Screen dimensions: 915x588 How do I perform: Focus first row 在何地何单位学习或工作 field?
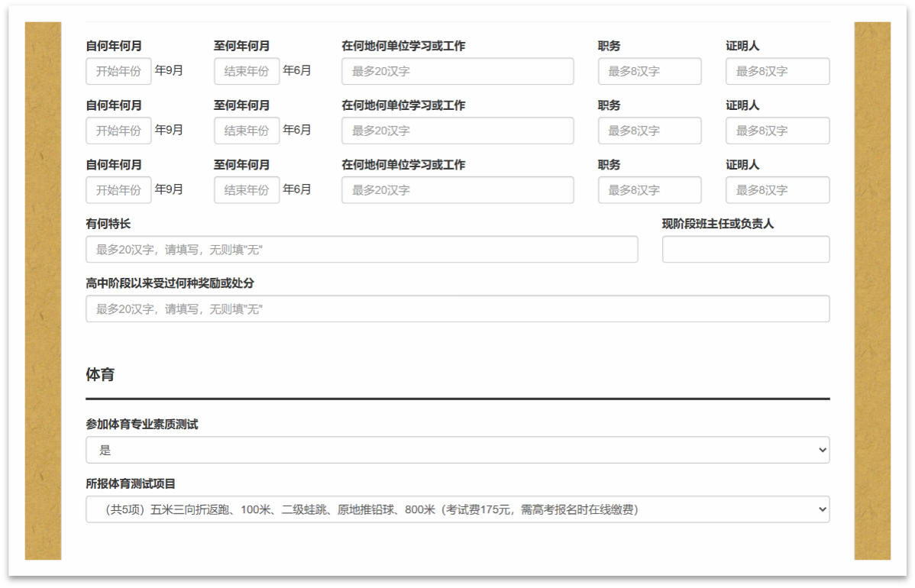(457, 71)
